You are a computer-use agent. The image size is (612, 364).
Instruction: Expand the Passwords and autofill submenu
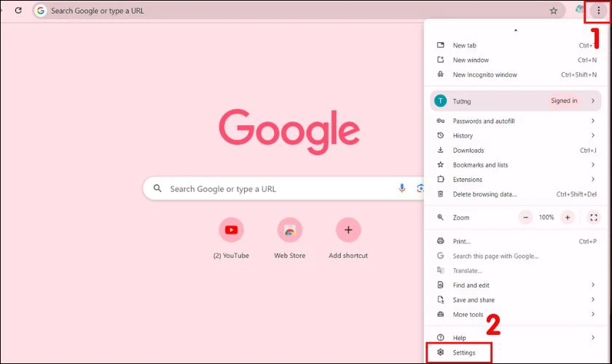(516, 121)
